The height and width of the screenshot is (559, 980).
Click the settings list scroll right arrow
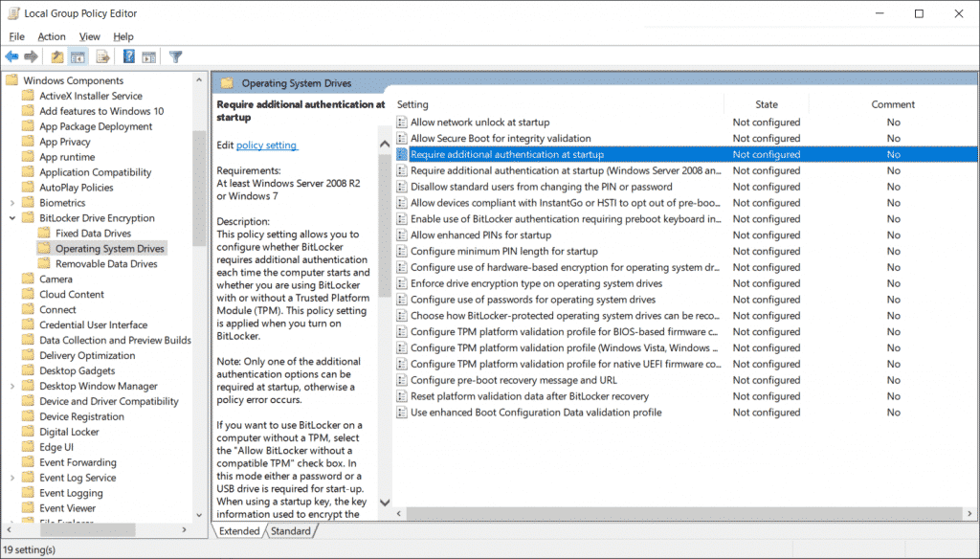coord(969,513)
